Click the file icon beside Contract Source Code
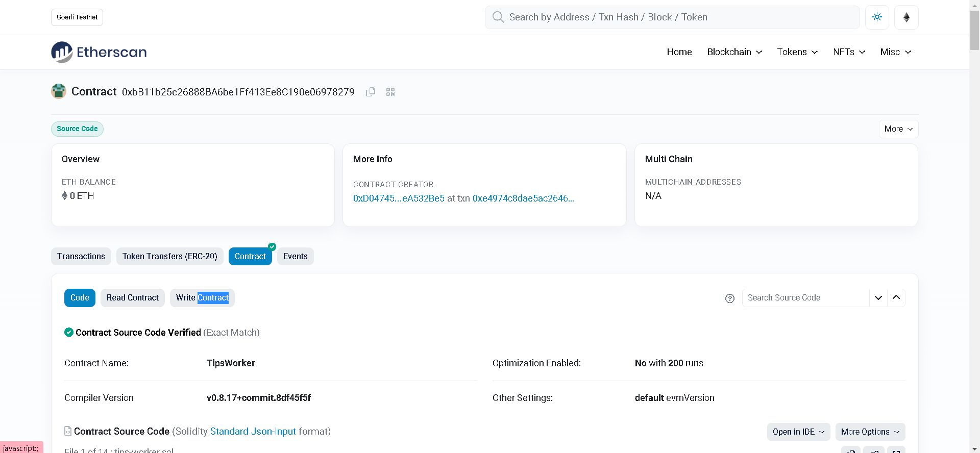 68,431
